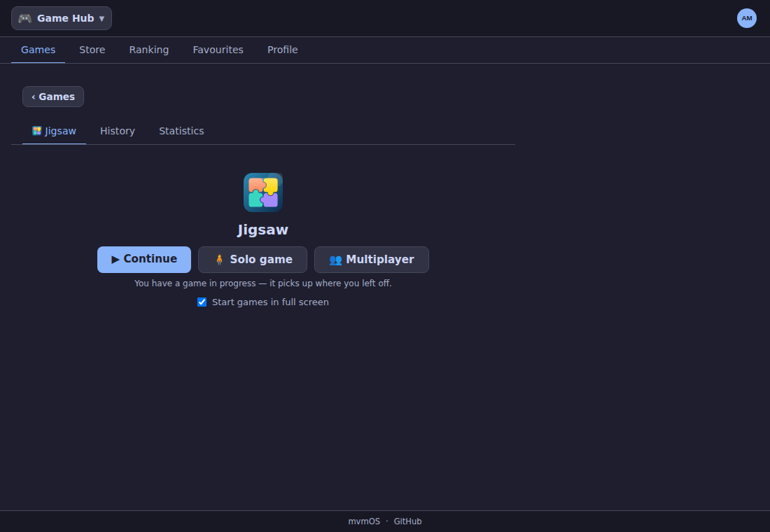The height and width of the screenshot is (532, 770).
Task: Open the mvmOS footer link
Action: [364, 521]
